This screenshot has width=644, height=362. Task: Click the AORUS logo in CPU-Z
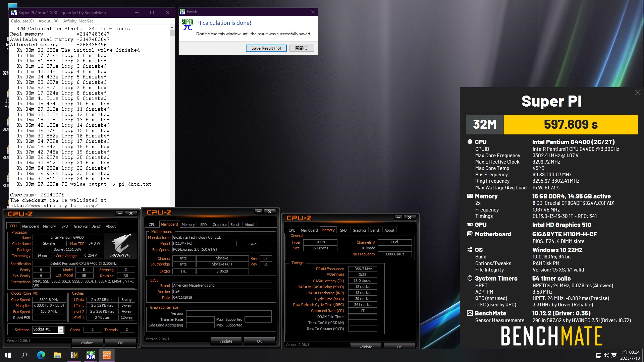(120, 246)
